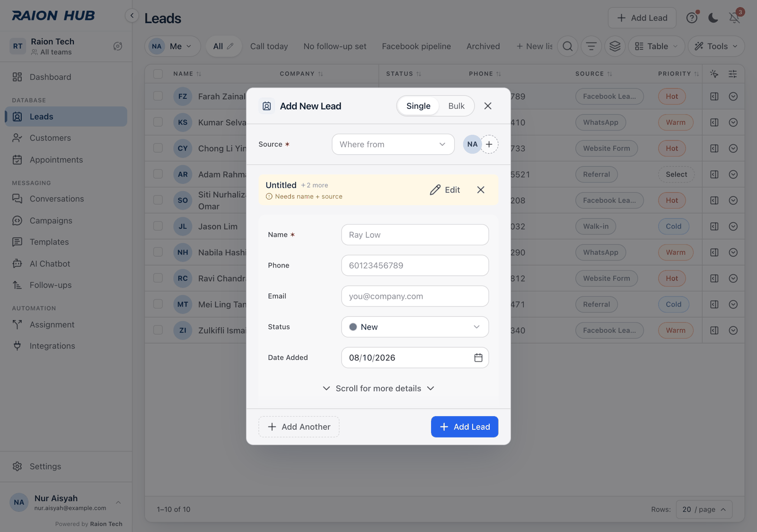This screenshot has height=532, width=757.
Task: Click the top-right Add Lead button
Action: [x=642, y=18]
